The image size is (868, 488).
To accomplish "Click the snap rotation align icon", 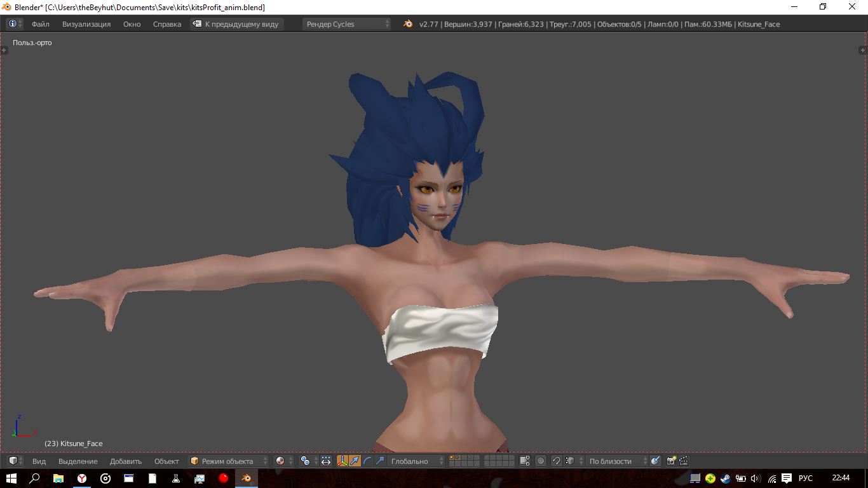I will [x=656, y=461].
